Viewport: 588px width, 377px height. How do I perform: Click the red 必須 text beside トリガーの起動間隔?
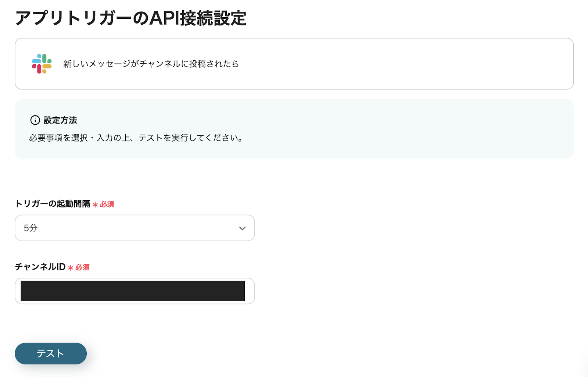[107, 204]
